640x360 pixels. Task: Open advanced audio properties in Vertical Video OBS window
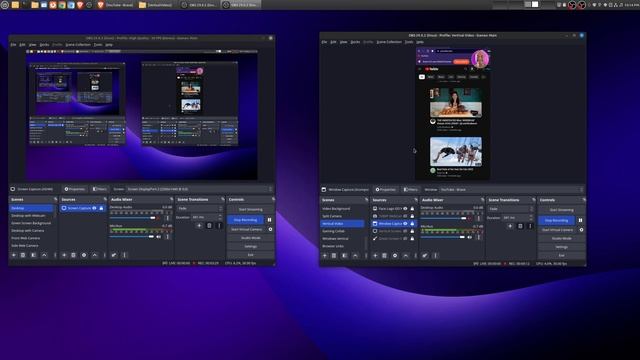click(x=425, y=256)
